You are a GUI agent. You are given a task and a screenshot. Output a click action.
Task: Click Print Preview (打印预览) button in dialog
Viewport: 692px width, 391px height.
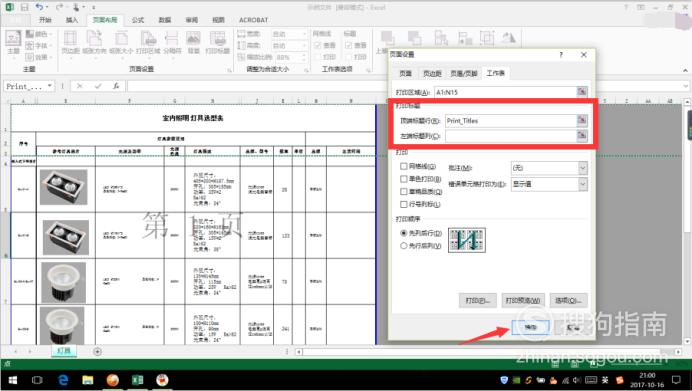[523, 301]
